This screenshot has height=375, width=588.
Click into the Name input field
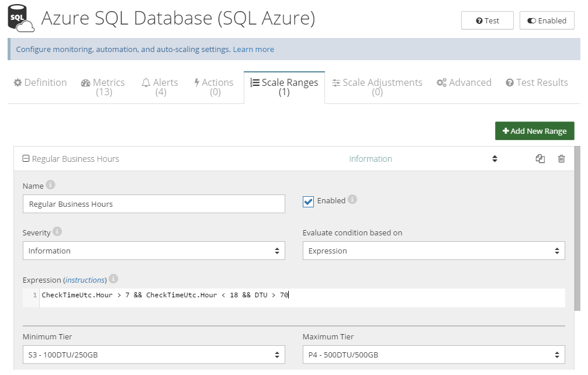tap(154, 204)
